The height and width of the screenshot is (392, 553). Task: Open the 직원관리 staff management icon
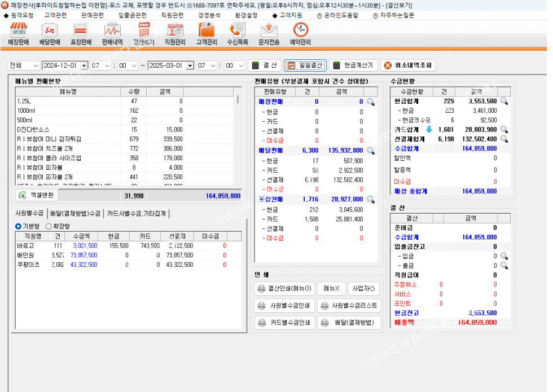175,34
